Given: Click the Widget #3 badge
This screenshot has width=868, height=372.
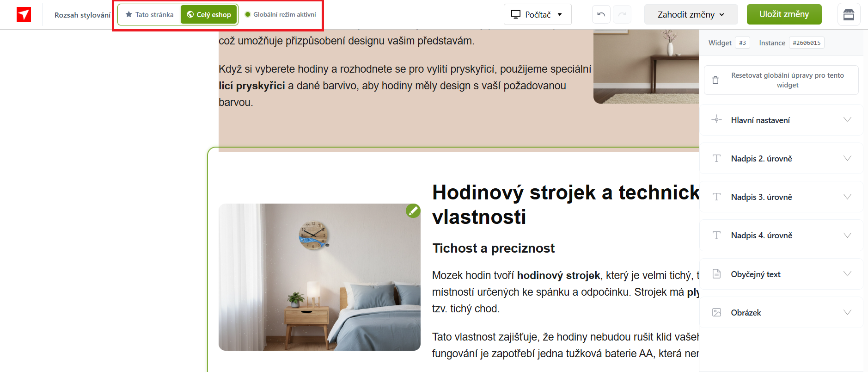Looking at the screenshot, I should (x=742, y=43).
